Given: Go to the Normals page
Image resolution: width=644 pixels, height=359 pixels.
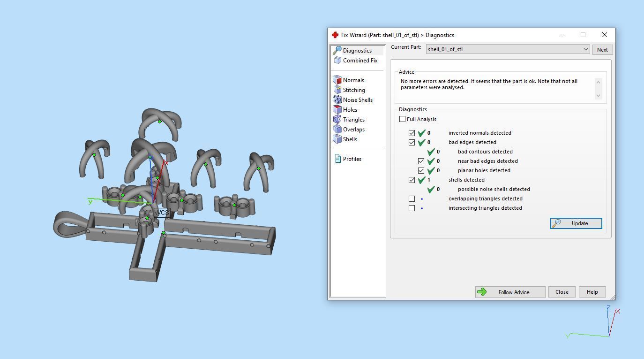Looking at the screenshot, I should pos(353,80).
